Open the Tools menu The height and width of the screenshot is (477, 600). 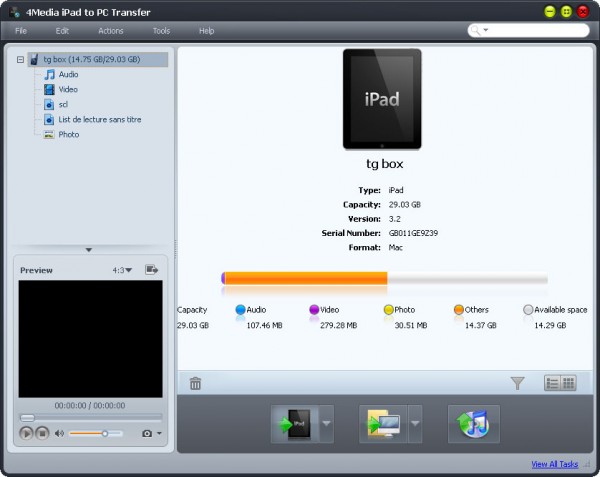161,31
